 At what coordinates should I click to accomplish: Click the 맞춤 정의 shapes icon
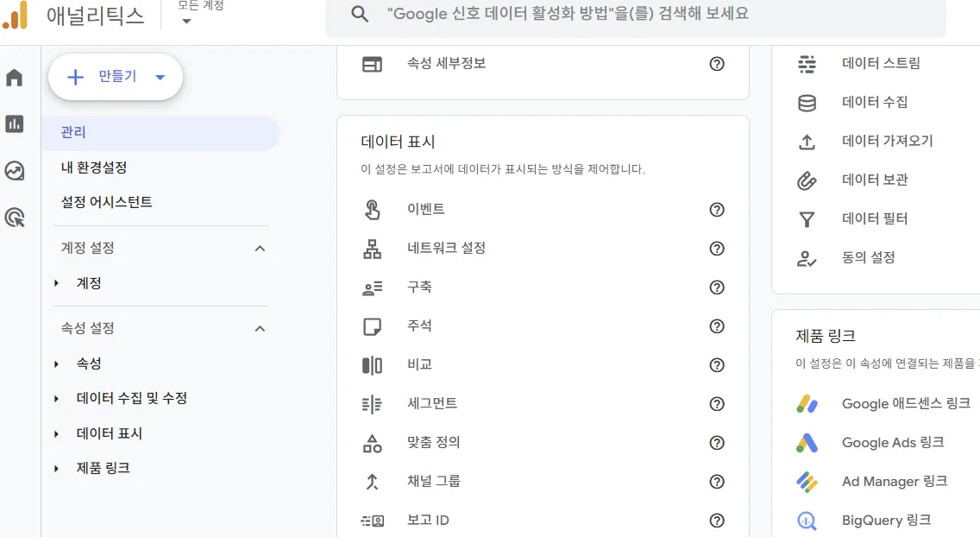373,443
